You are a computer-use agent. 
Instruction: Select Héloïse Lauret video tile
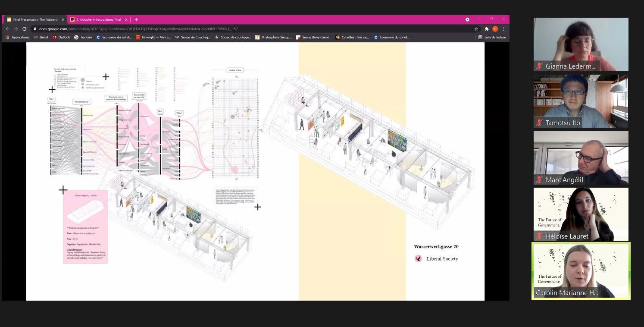point(581,214)
